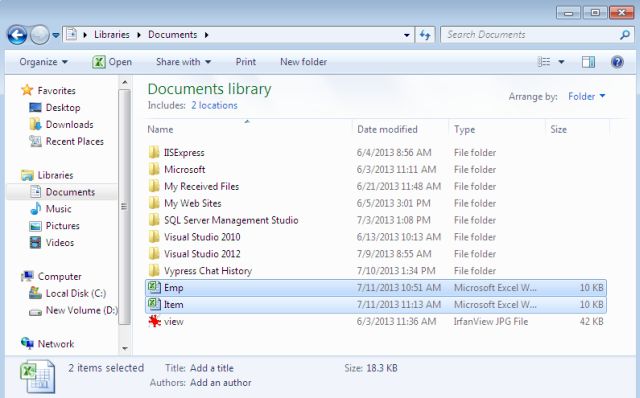
Task: Click the Item Excel file icon
Action: 154,304
